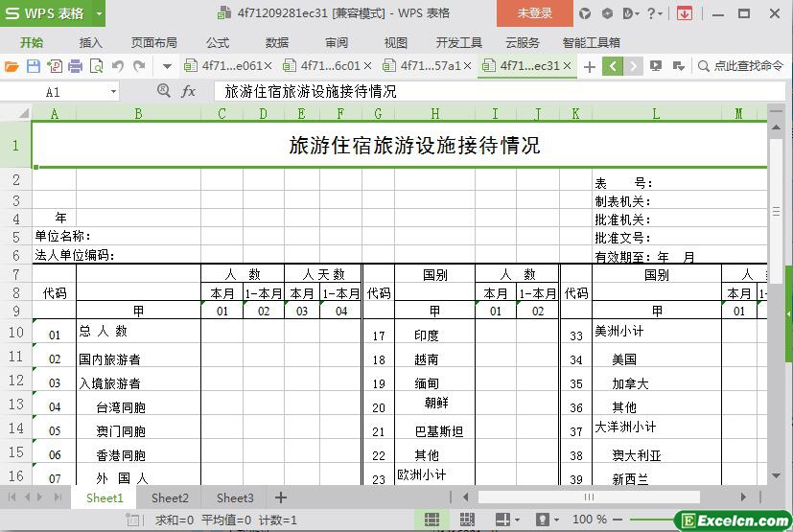Viewport: 793px width, 532px height.
Task: Click the Open folder icon
Action: tap(12, 66)
